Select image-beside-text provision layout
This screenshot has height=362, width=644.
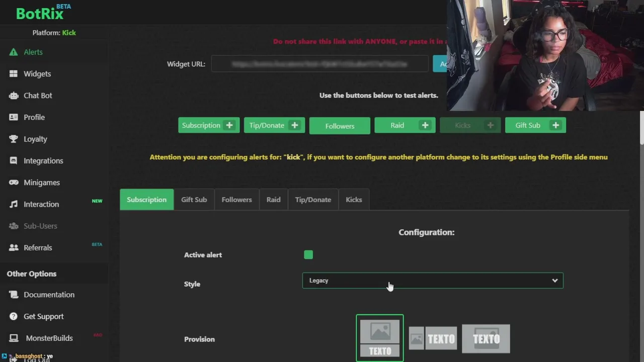(x=433, y=338)
